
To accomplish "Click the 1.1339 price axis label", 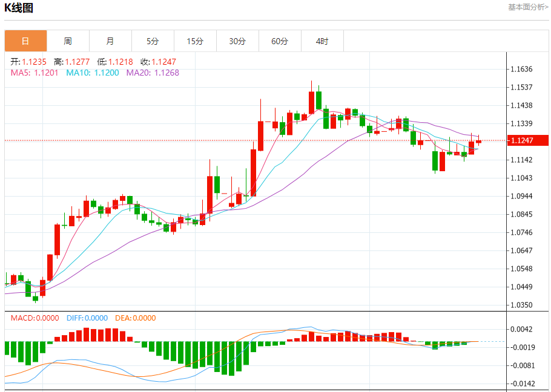I will [x=522, y=123].
